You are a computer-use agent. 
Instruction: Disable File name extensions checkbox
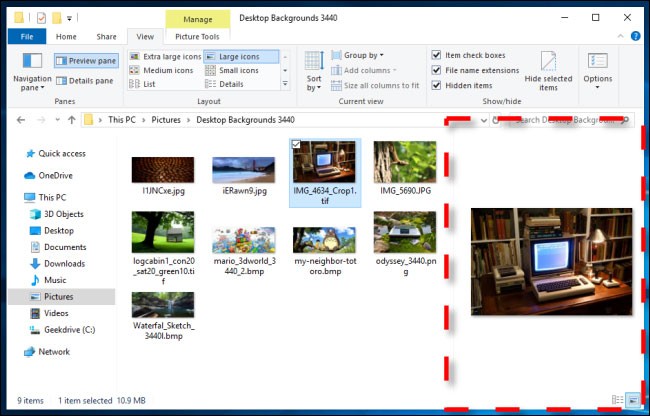tap(437, 70)
